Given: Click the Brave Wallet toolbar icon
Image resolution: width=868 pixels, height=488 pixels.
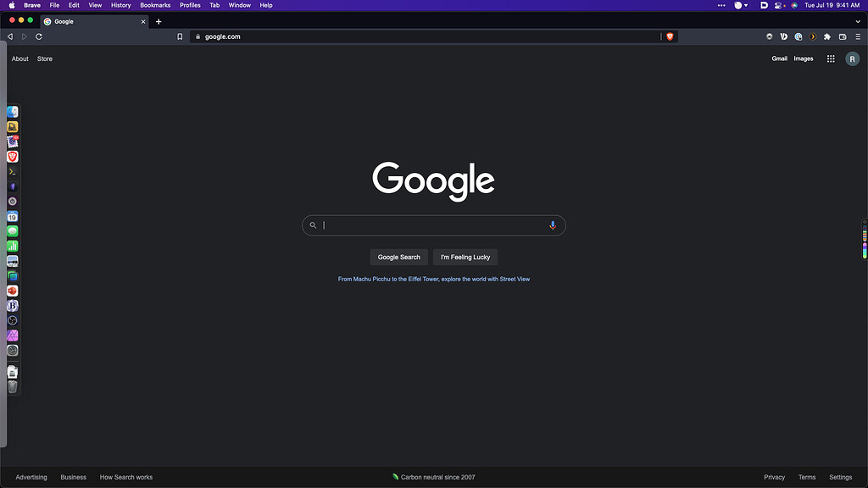Looking at the screenshot, I should [x=784, y=36].
